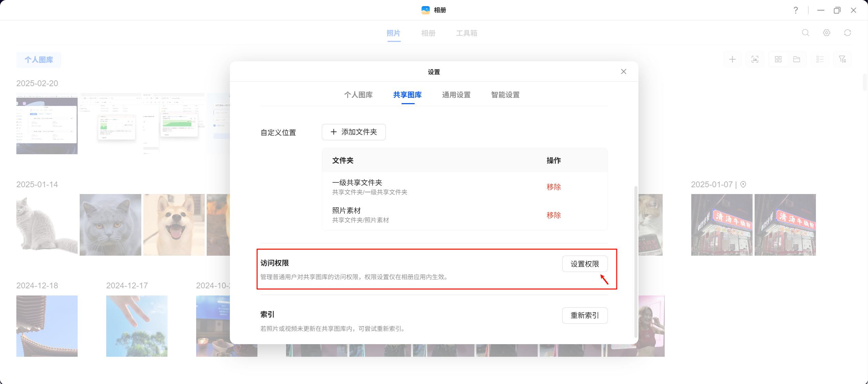The width and height of the screenshot is (868, 384).
Task: Select the 智能设置 tab
Action: (x=505, y=95)
